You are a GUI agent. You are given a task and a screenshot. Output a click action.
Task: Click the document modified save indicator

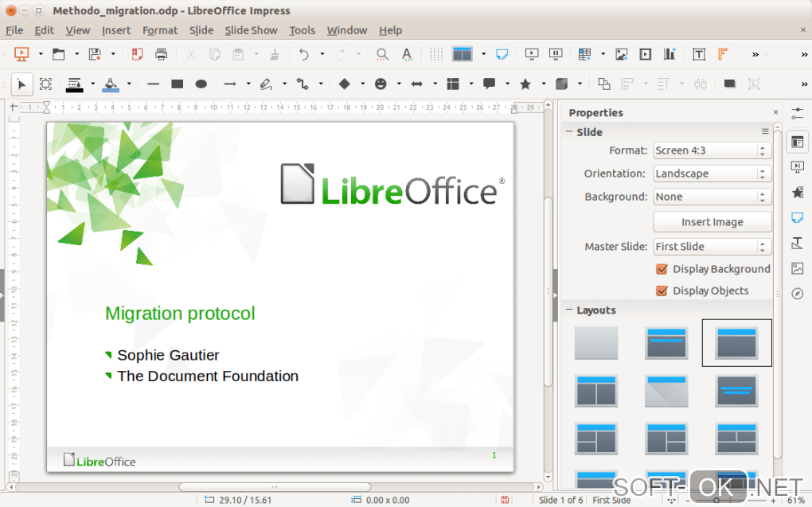[505, 500]
